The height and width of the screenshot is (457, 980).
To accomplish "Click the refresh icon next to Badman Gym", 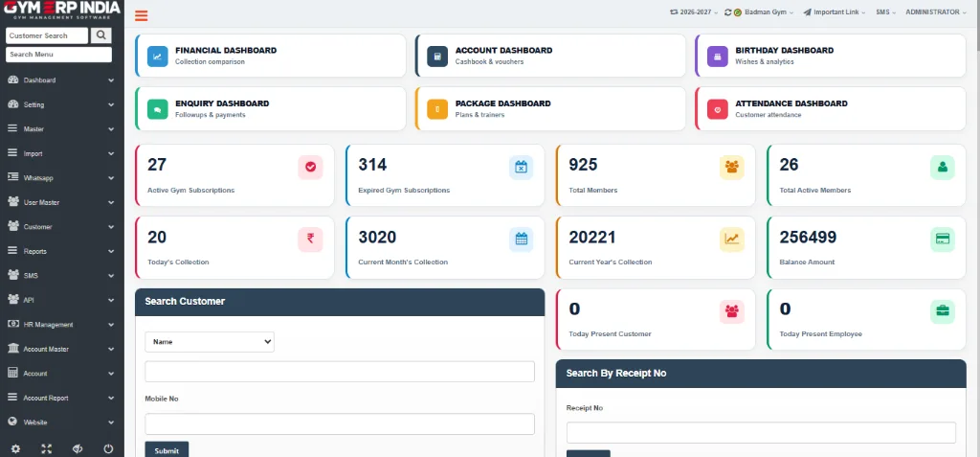I will pos(728,11).
